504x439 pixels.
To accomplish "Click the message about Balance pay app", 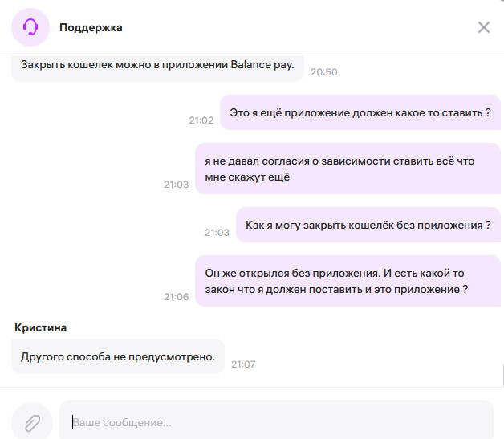I will 157,65.
